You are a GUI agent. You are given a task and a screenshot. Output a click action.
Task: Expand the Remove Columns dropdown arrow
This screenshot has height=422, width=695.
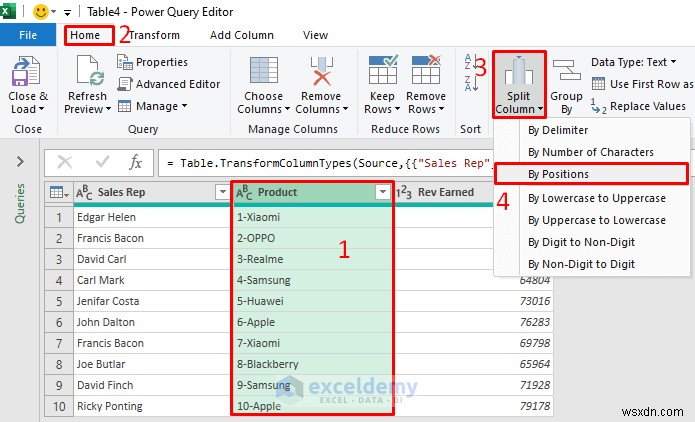[345, 109]
